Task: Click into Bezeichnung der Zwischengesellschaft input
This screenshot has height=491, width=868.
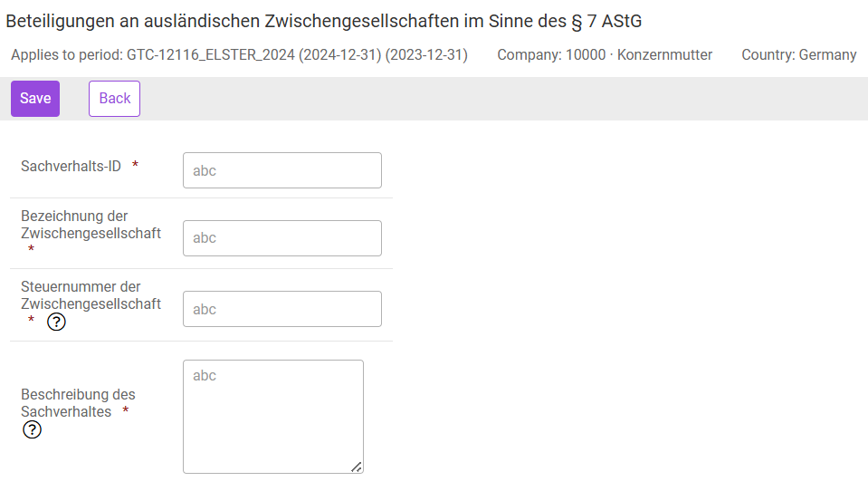Action: (282, 238)
